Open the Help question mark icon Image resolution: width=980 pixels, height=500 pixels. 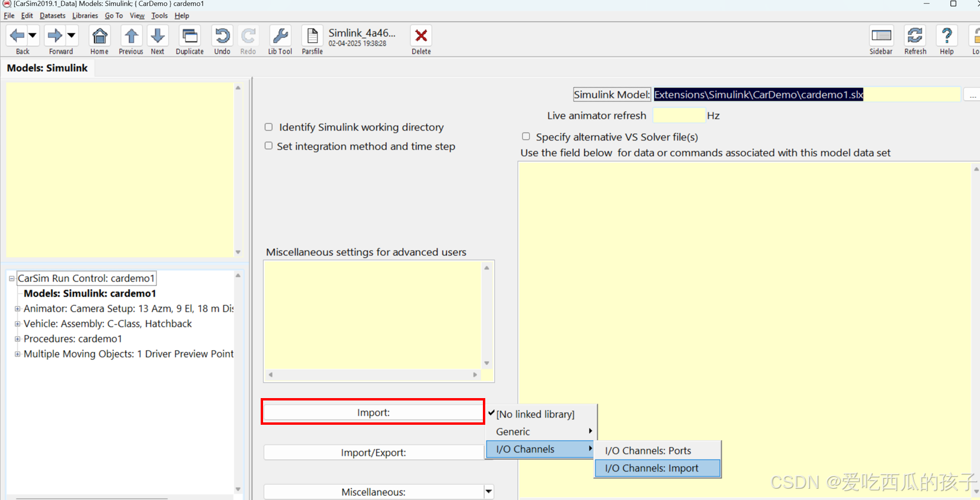pyautogui.click(x=947, y=36)
